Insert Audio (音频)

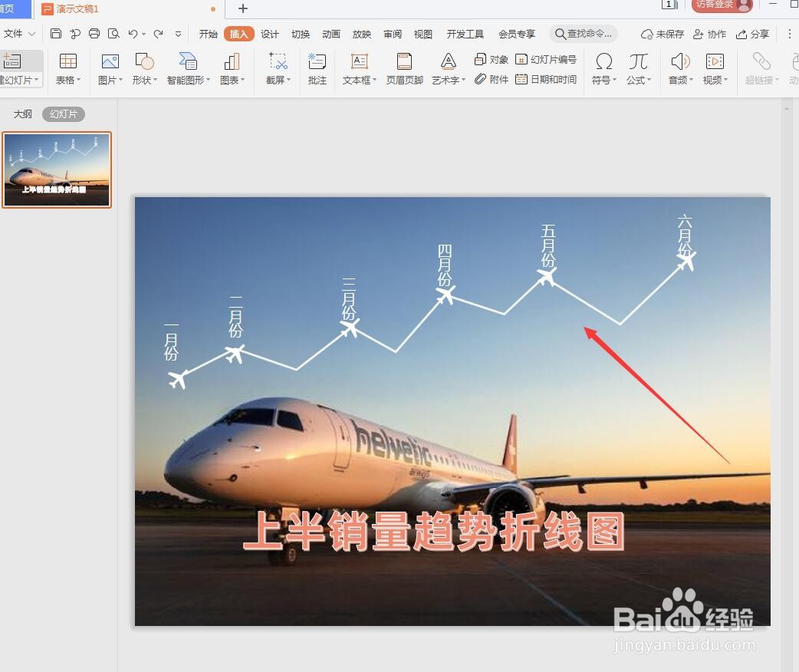(x=680, y=68)
